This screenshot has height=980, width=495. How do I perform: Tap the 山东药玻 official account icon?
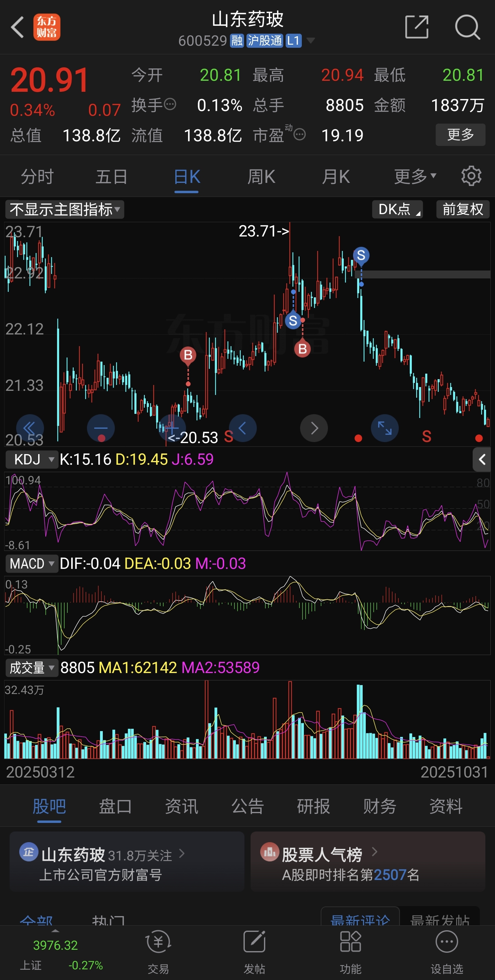pos(29,852)
